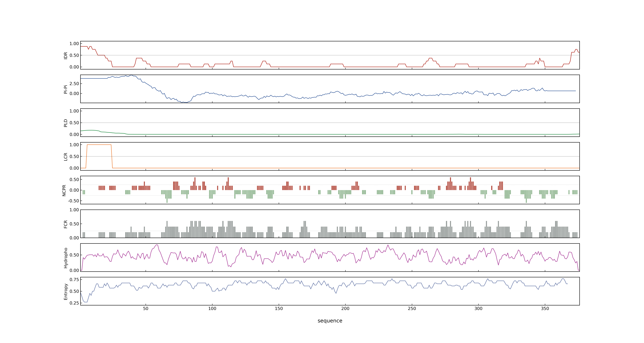644x343 pixels.
Task: Select the Entropy y-axis label
Action: pos(66,291)
